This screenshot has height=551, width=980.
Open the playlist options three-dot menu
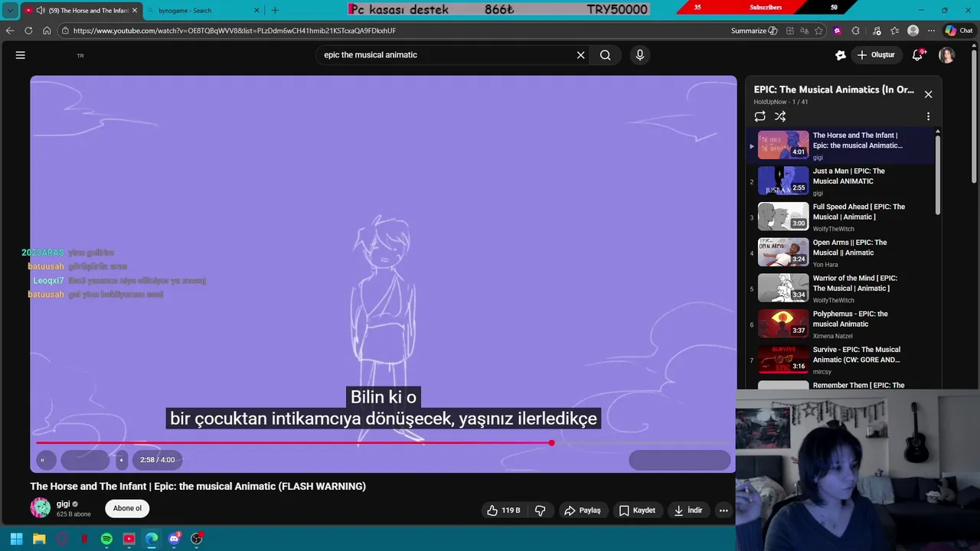[928, 116]
